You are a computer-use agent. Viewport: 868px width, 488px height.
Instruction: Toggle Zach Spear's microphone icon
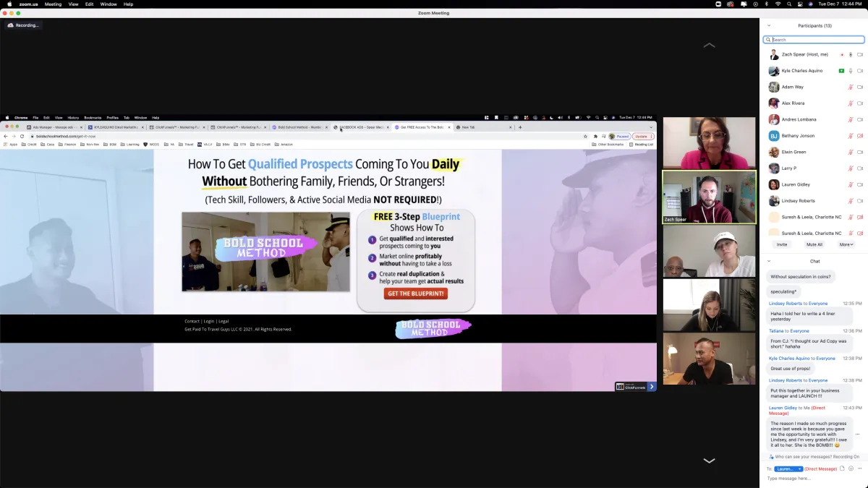coord(851,55)
